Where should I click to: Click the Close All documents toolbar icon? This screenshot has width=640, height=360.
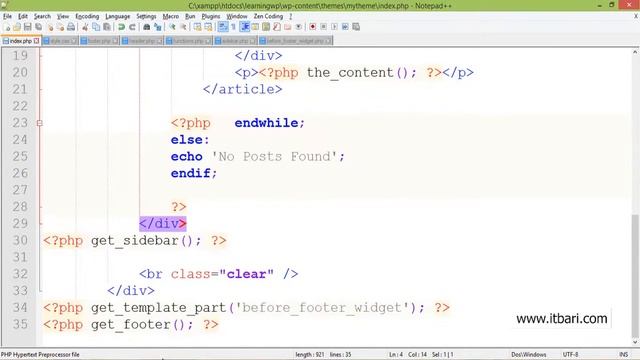60,27
